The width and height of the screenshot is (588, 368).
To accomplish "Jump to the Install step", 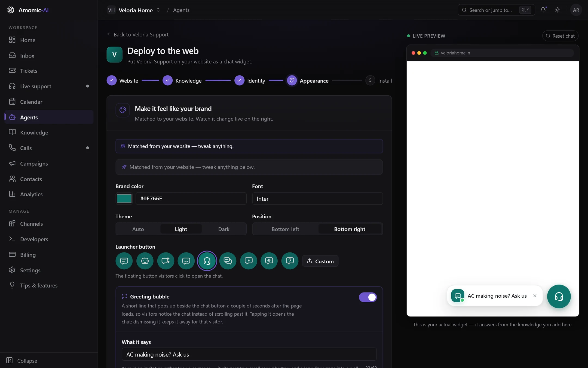I will click(x=379, y=81).
